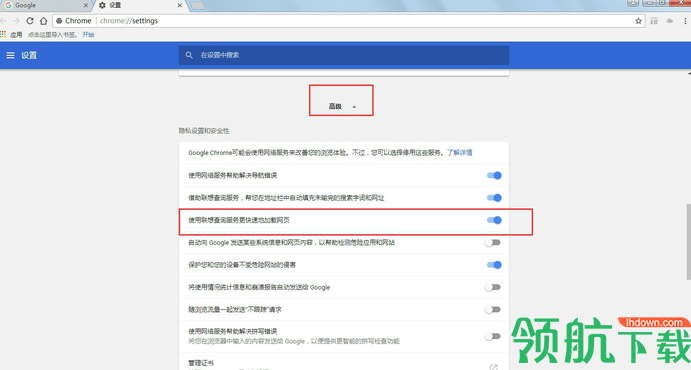Reload the page with the refresh icon
The image size is (691, 370).
tap(30, 21)
